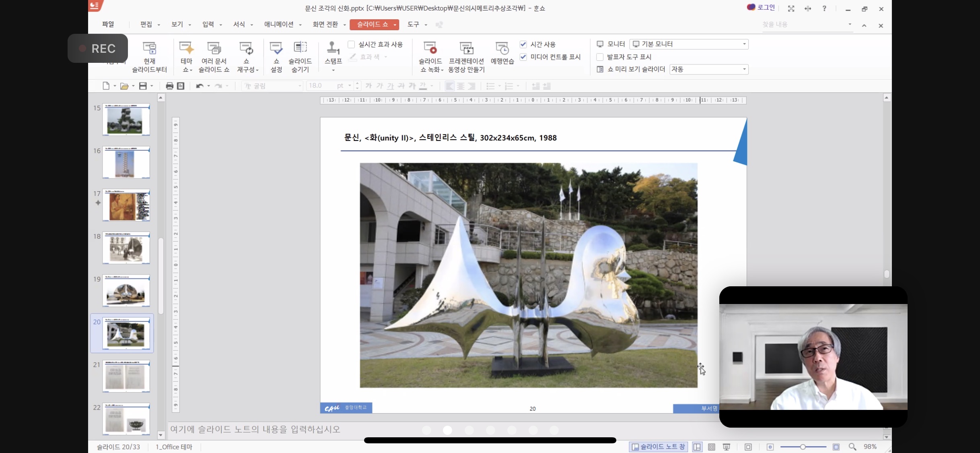Click the effect color (효과 색) button

click(x=364, y=57)
